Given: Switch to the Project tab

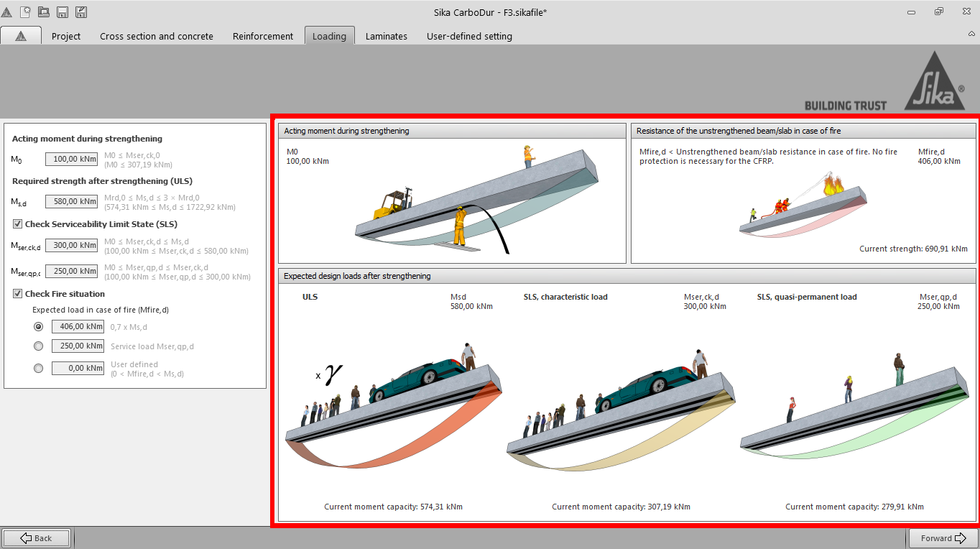Looking at the screenshot, I should tap(66, 36).
